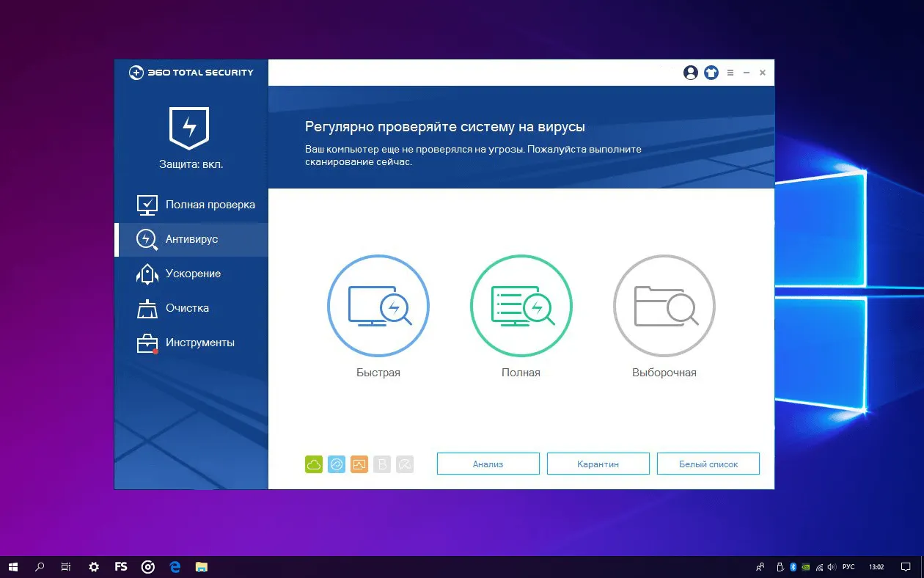This screenshot has height=578, width=924.
Task: Go to Инструменты in sidebar
Action: 199,343
